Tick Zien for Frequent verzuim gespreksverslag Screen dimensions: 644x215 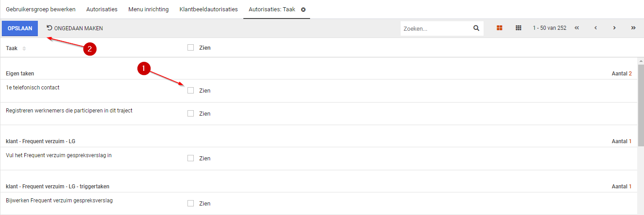point(191,158)
